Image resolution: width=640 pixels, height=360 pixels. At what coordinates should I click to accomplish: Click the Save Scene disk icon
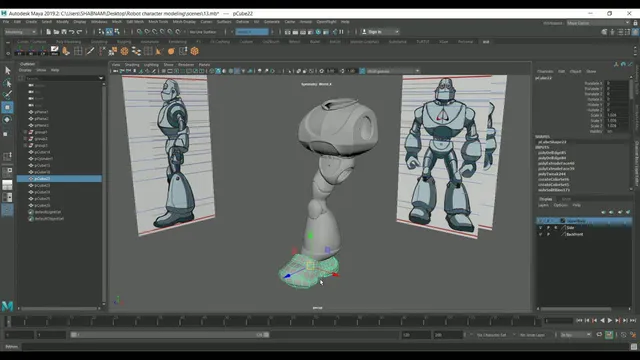64,32
